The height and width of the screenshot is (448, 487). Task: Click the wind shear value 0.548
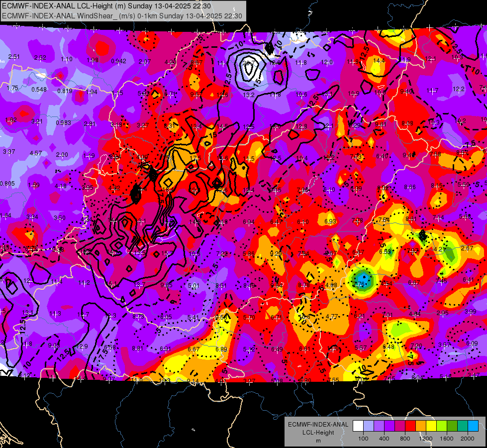(39, 90)
